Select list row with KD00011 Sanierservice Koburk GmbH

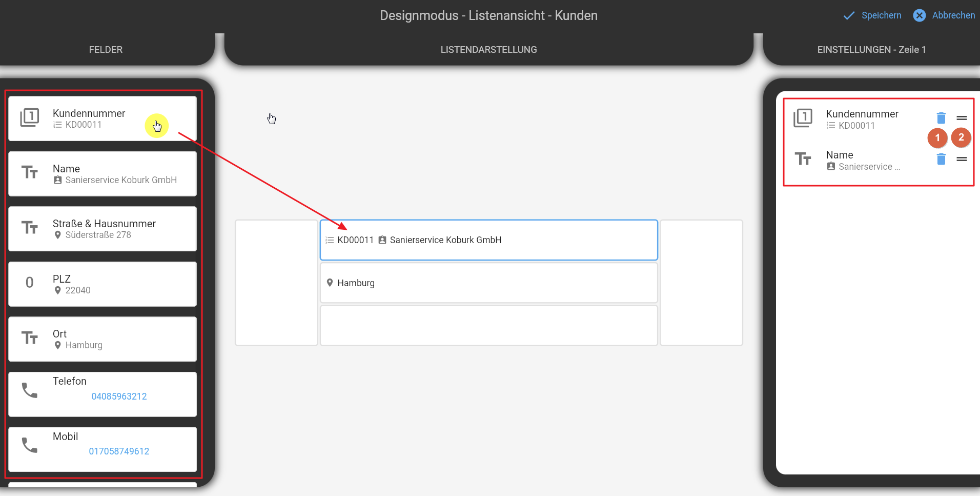489,240
